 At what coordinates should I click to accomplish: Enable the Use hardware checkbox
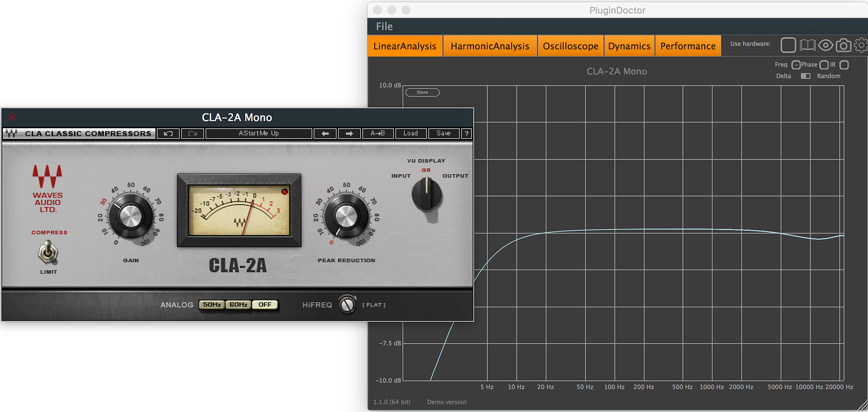tap(788, 45)
